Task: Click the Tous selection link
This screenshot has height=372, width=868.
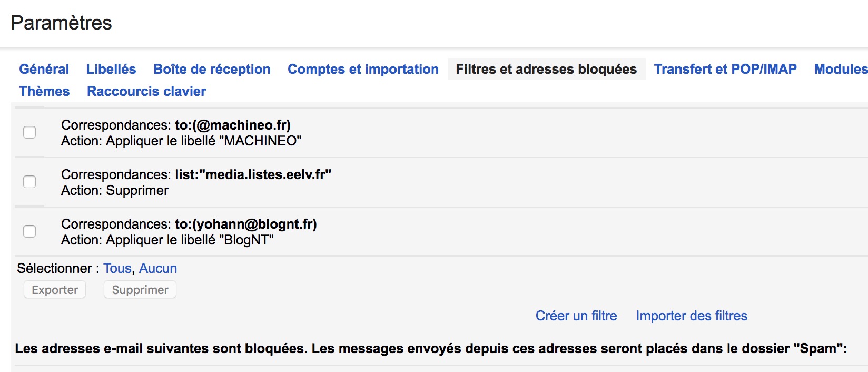Action: [117, 268]
